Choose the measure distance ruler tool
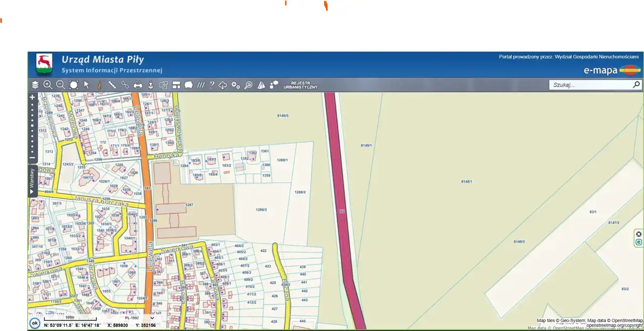This screenshot has height=331, width=644. (112, 85)
